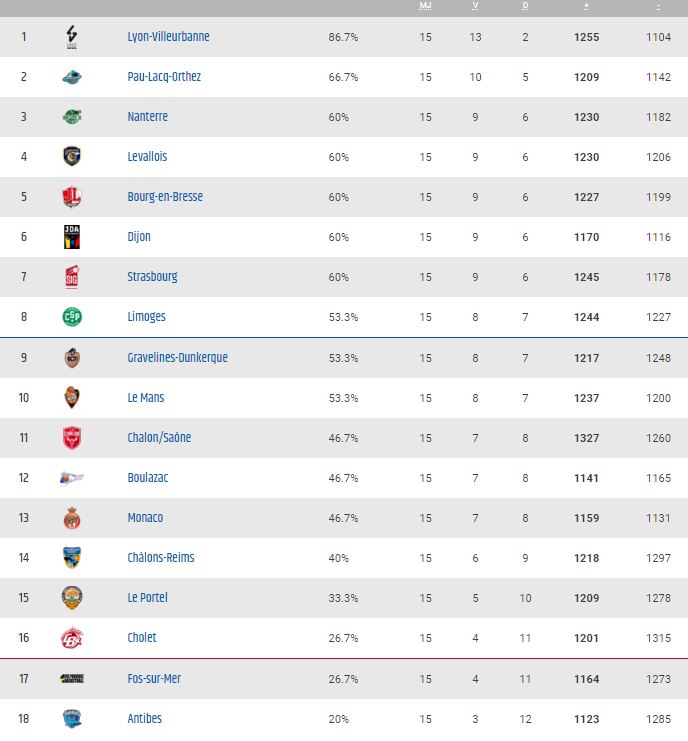Follow the Boulazac link

click(x=148, y=478)
